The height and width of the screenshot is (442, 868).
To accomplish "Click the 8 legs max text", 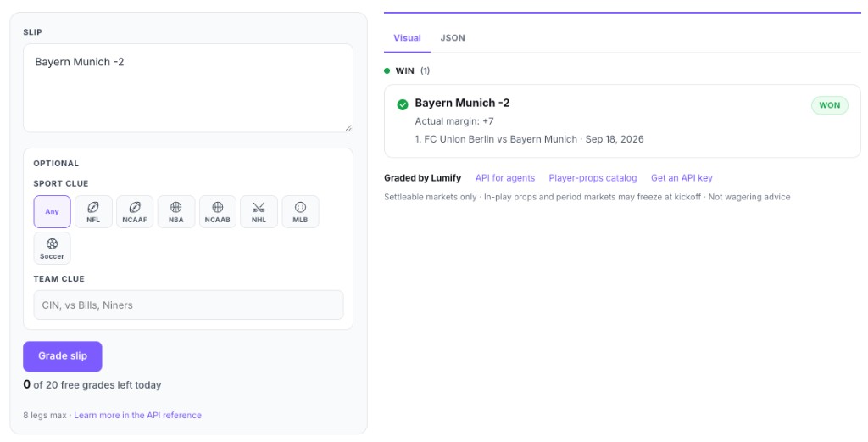I will point(45,415).
